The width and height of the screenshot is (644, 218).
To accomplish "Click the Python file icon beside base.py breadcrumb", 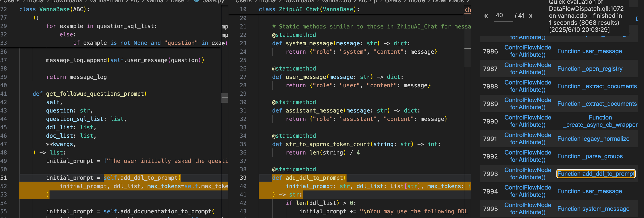I will tap(197, 1).
